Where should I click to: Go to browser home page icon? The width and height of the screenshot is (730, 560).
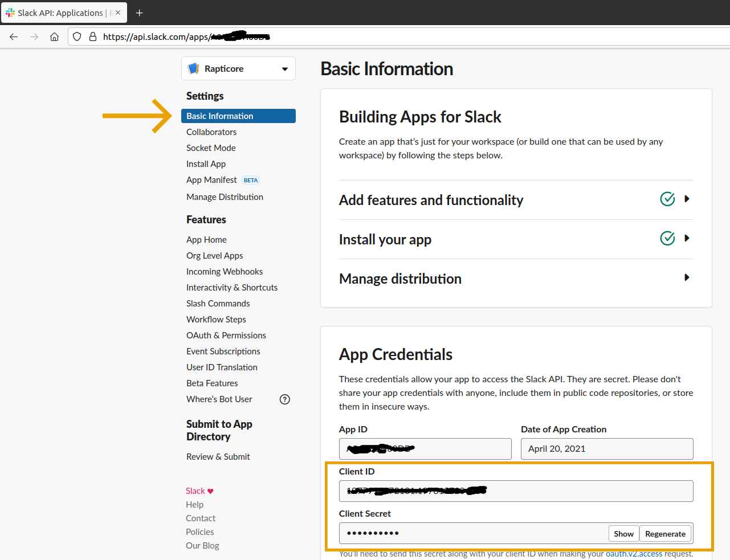(54, 36)
